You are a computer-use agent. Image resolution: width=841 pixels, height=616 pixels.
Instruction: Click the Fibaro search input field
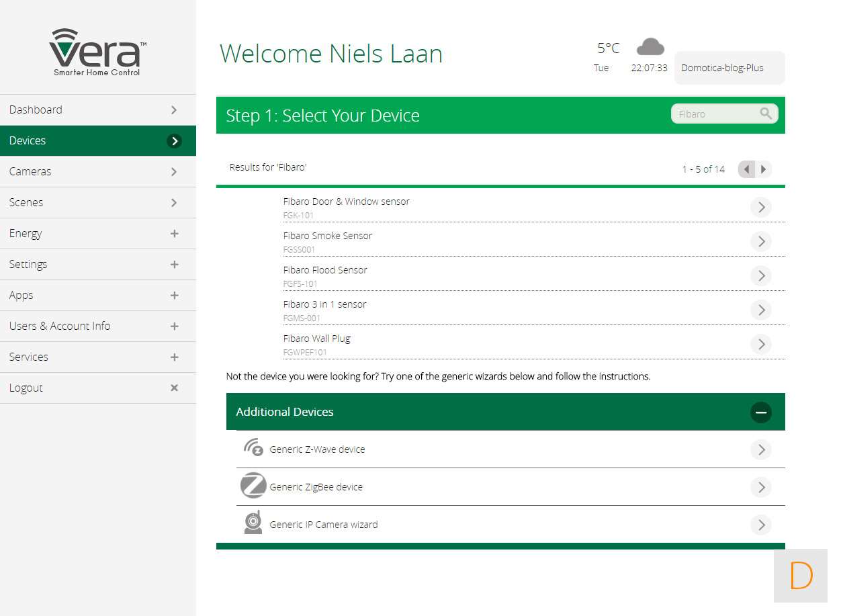[x=724, y=114]
